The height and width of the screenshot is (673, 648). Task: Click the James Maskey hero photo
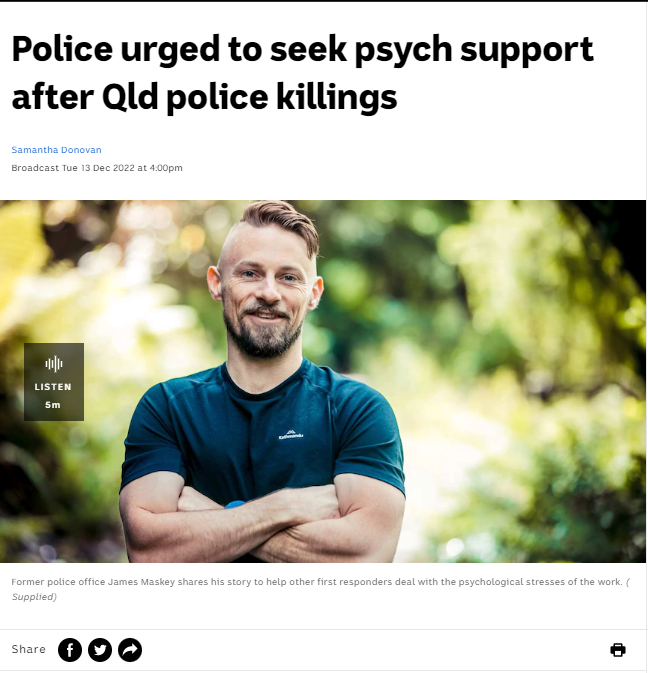[323, 381]
